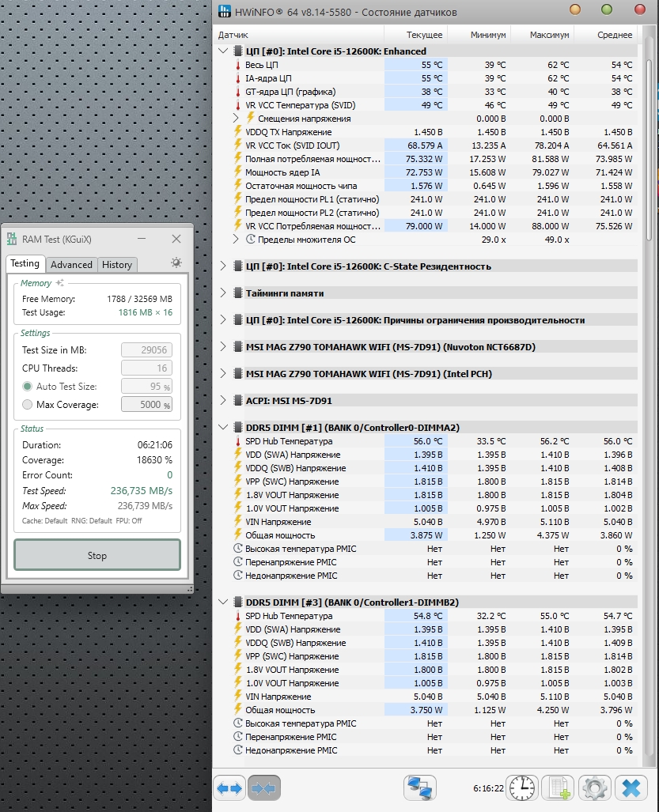Click thermometer icon of Весь ЦП row
Screen dimensions: 659x812
(x=238, y=65)
